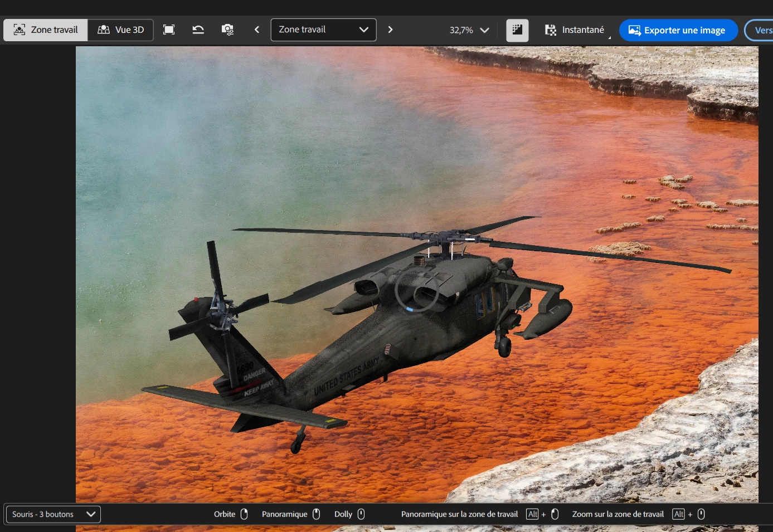The image size is (773, 532).
Task: Click the Zoom sur la zone de travail text
Action: pos(618,514)
